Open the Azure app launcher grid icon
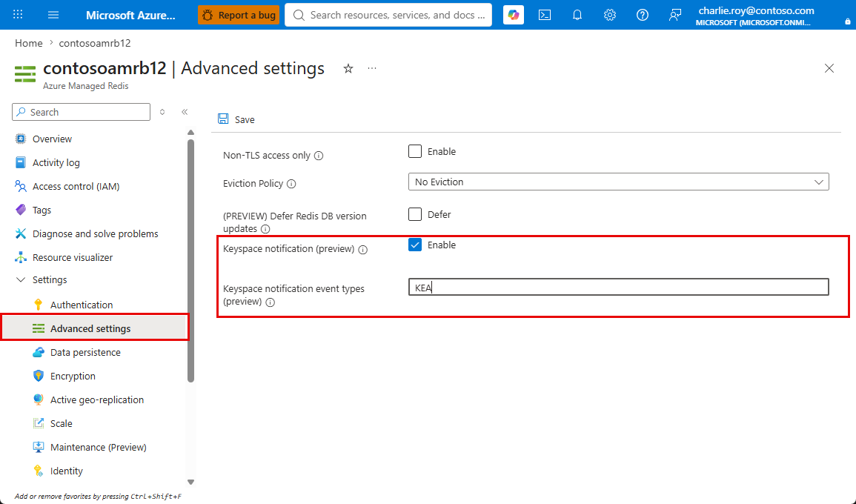Viewport: 856px width, 504px height. coord(18,15)
